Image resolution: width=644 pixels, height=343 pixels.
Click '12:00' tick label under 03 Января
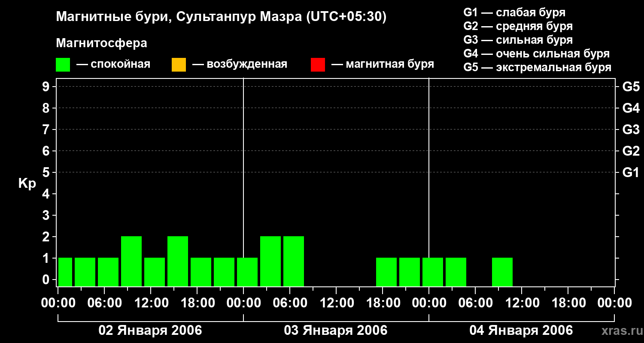pyautogui.click(x=336, y=303)
